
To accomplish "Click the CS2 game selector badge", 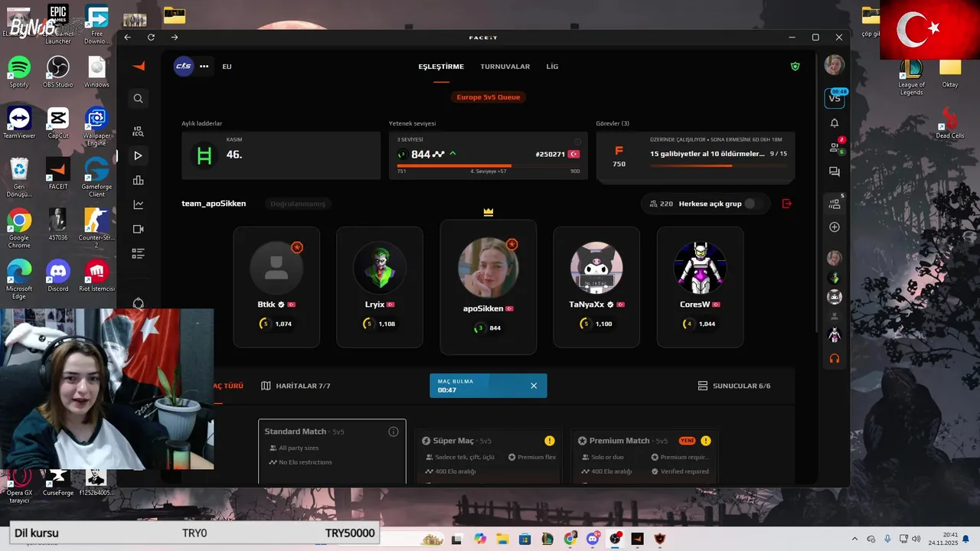I will point(184,67).
